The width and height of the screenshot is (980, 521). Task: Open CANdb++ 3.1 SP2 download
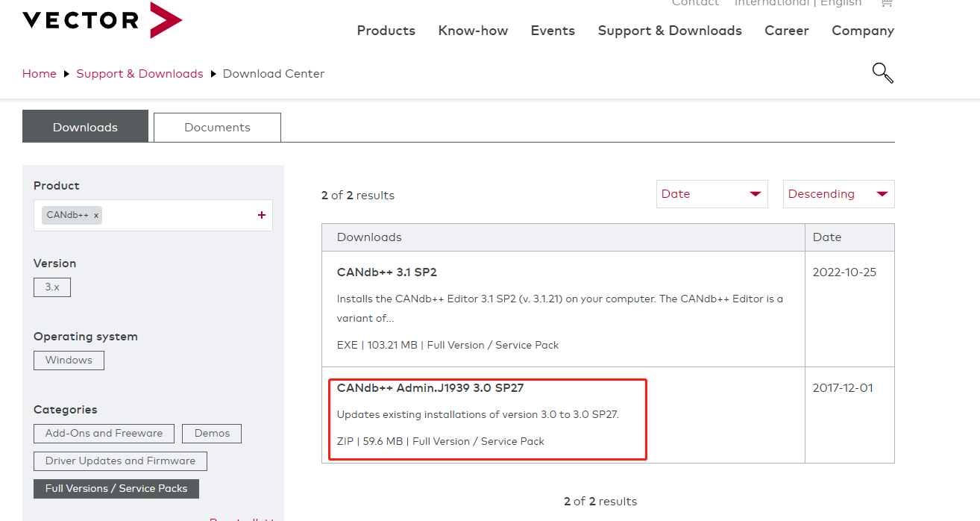click(x=386, y=272)
